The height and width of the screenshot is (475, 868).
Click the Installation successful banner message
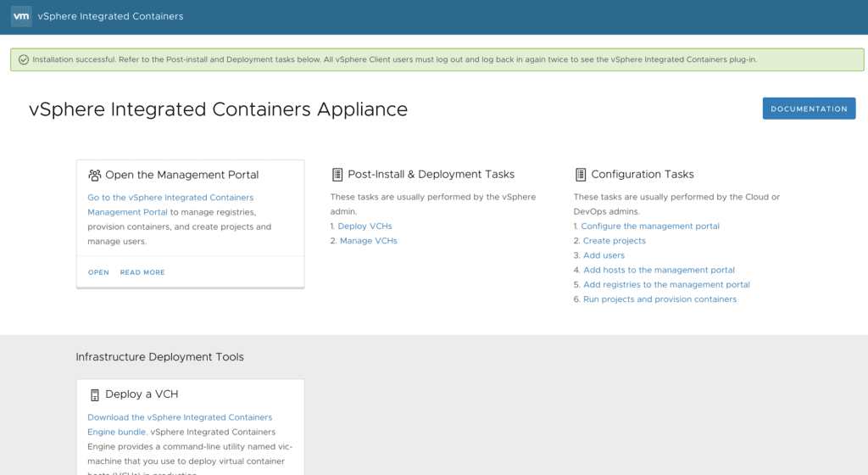395,59
